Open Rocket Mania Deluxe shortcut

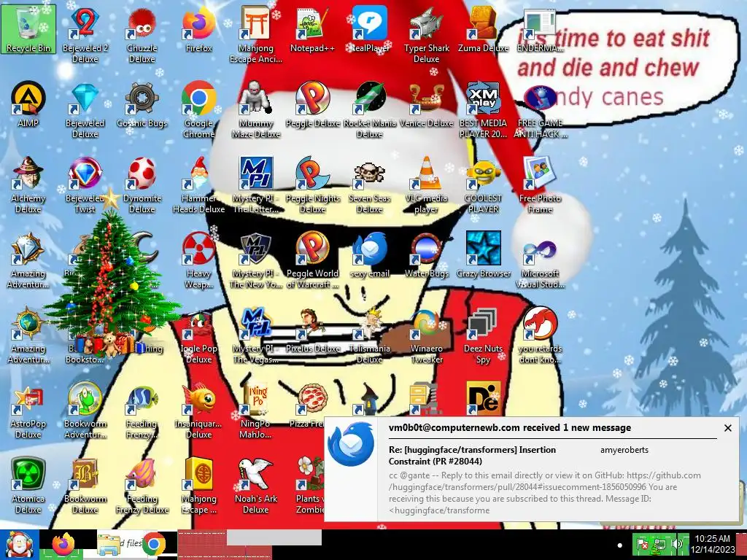point(370,111)
